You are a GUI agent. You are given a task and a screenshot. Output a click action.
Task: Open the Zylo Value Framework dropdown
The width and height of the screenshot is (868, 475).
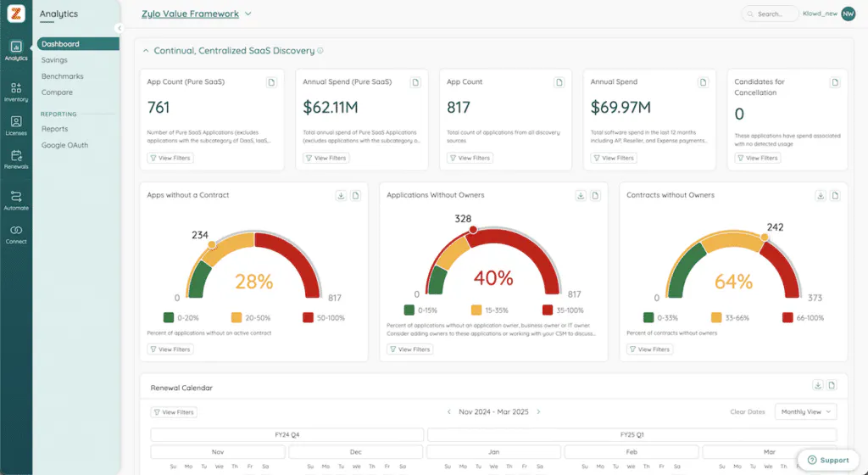(197, 14)
